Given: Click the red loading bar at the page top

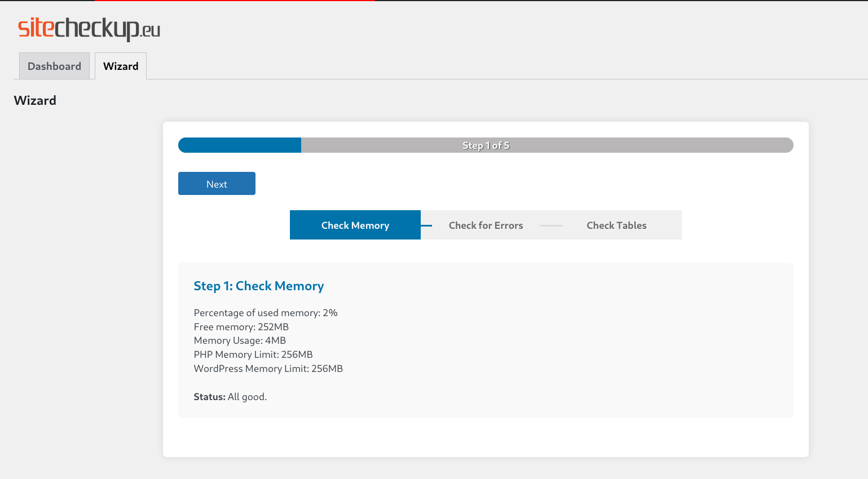Looking at the screenshot, I should point(234,1).
